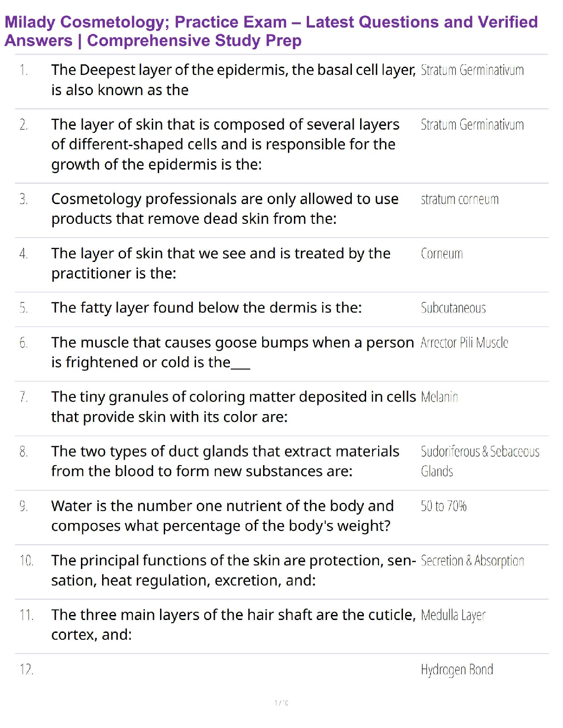
Task: Click the single-word 'Corneum' answer for question 4
Action: [x=442, y=254]
